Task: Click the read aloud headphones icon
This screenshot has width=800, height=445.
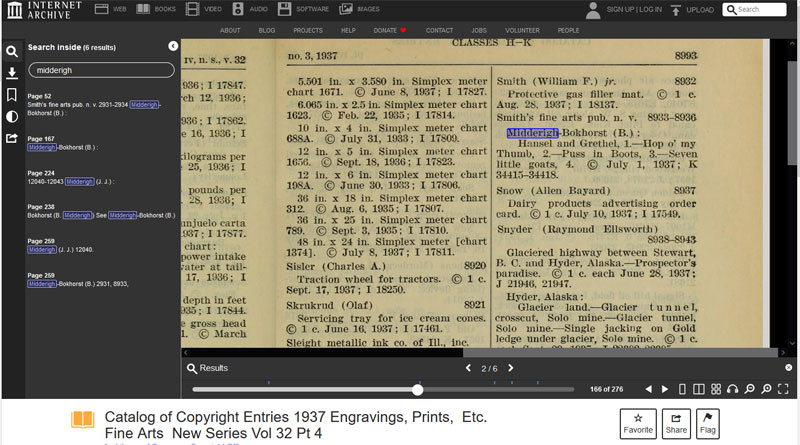Action: (x=733, y=389)
